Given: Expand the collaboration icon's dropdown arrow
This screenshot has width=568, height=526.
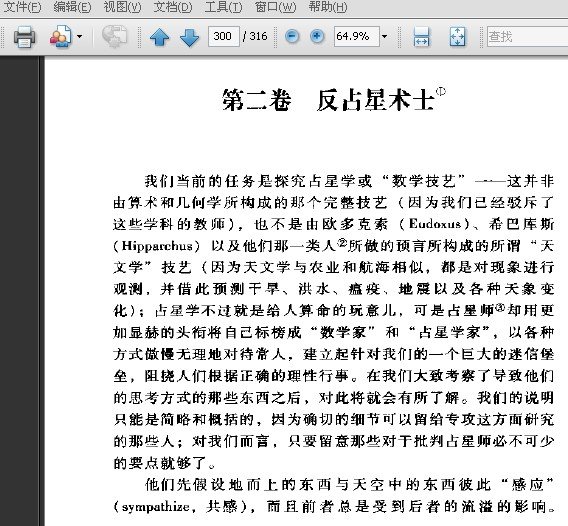Looking at the screenshot, I should point(79,37).
